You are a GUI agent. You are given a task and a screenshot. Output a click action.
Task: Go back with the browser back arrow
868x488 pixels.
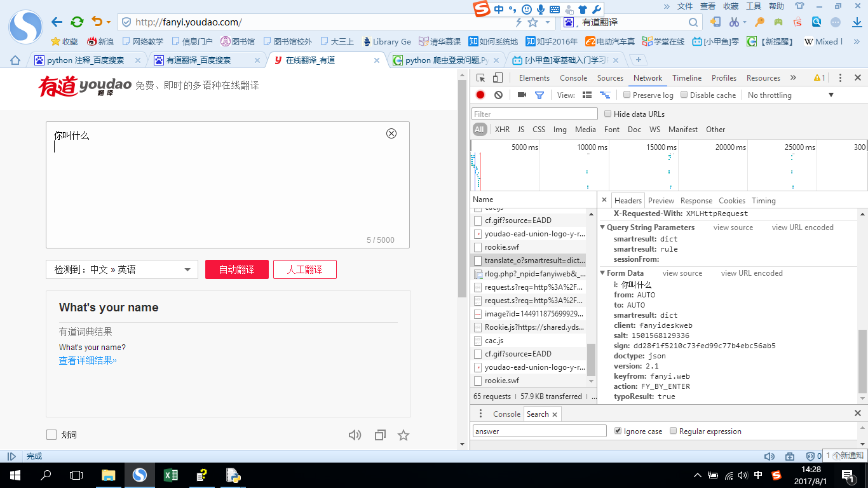(57, 22)
